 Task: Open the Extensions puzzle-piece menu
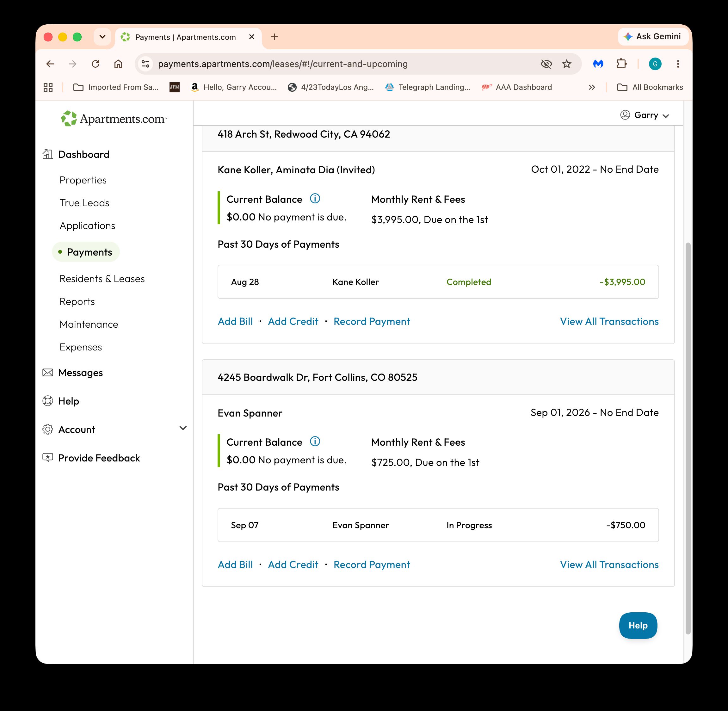[621, 64]
